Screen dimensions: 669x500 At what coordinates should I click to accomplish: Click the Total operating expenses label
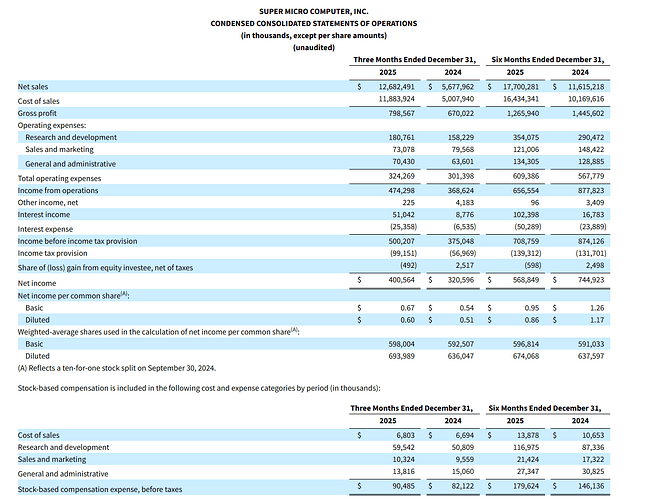coord(59,178)
